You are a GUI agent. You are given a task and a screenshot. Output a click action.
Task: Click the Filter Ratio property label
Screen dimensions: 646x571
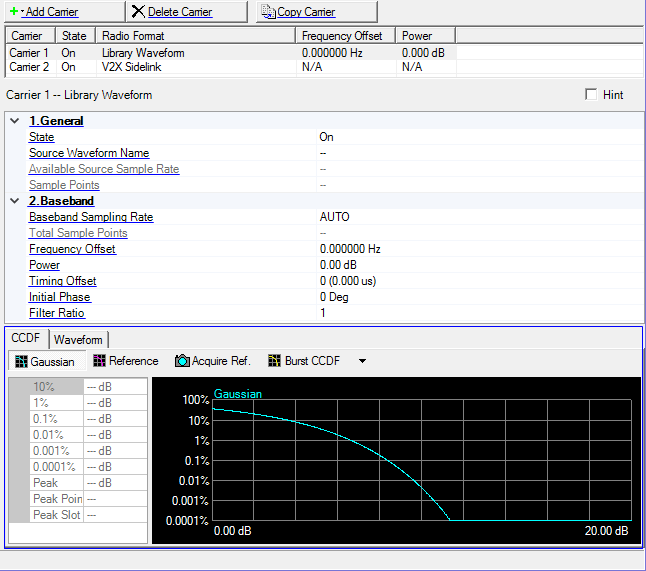pyautogui.click(x=57, y=313)
